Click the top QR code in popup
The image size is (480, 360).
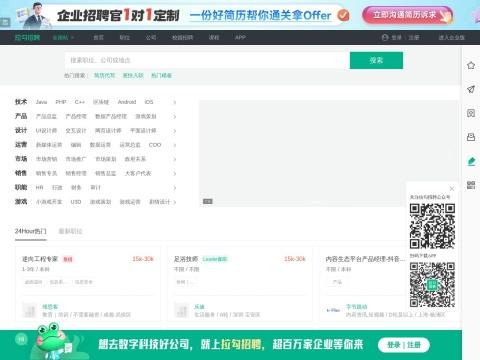[x=432, y=226]
